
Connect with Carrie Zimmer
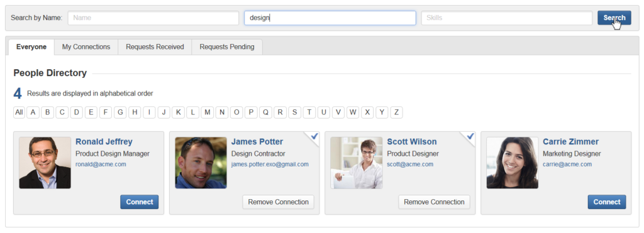(607, 202)
